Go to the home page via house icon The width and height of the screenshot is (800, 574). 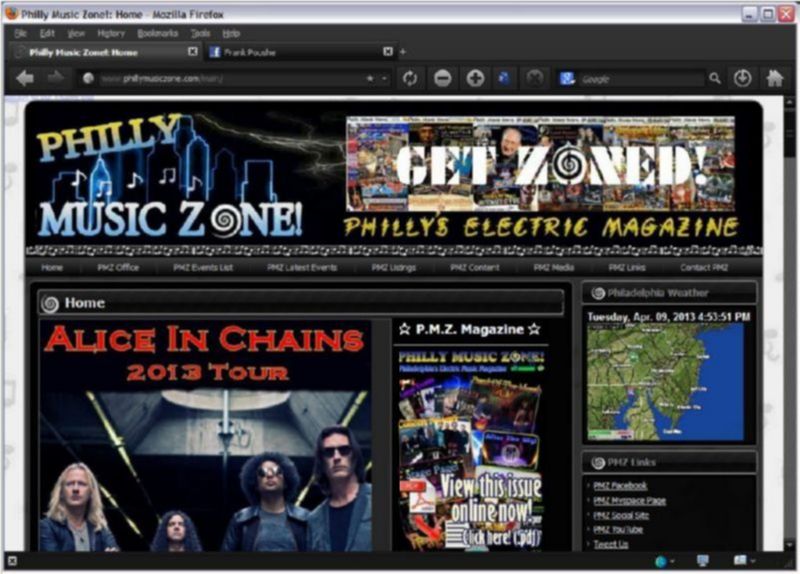(774, 79)
